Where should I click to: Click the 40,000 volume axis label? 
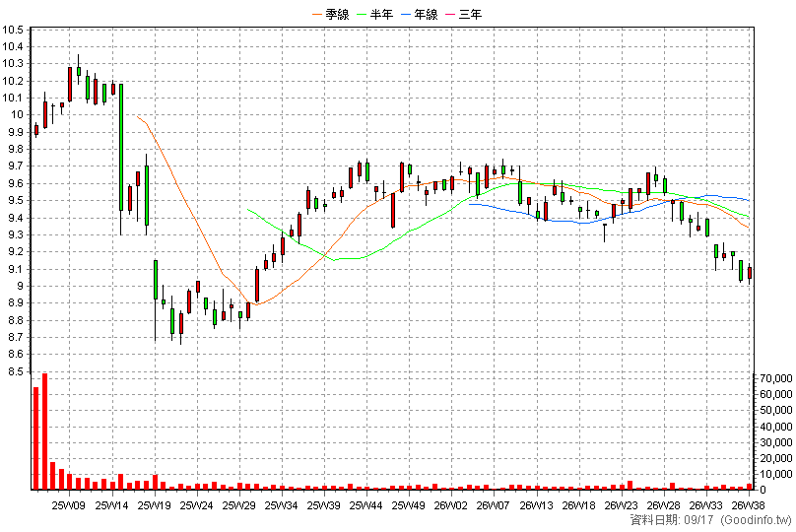(x=776, y=427)
